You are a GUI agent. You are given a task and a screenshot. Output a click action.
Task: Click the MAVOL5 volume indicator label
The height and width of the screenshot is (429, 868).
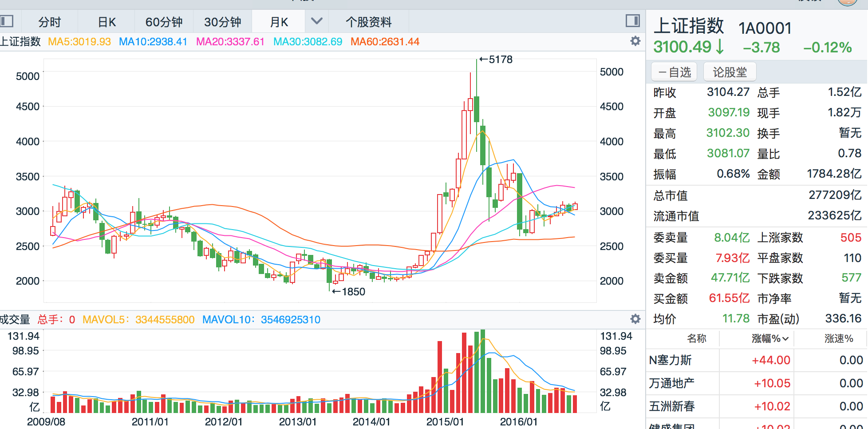coord(138,320)
